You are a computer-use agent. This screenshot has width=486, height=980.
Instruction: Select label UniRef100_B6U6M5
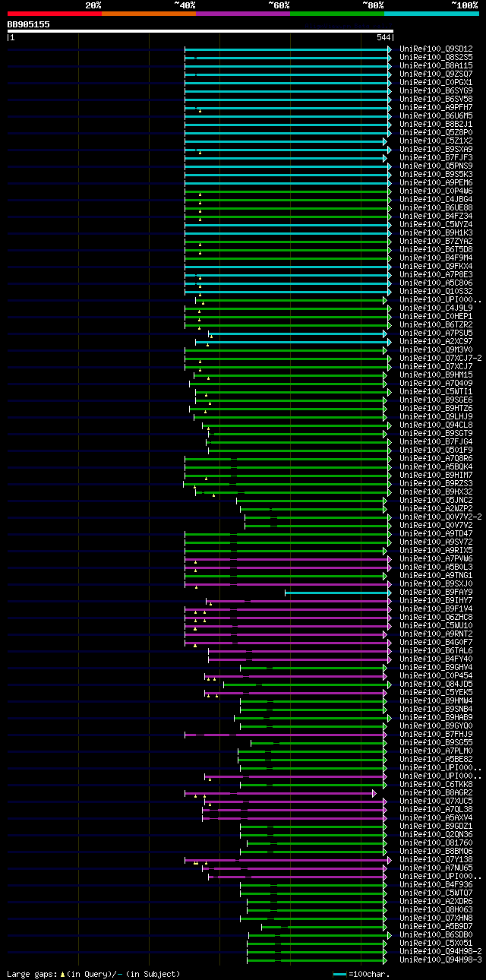436,116
